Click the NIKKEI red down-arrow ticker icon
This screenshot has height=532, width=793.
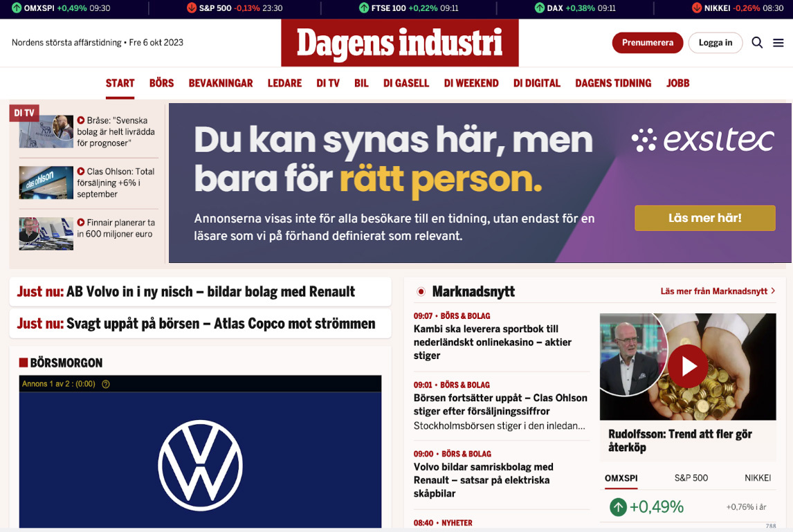click(697, 8)
